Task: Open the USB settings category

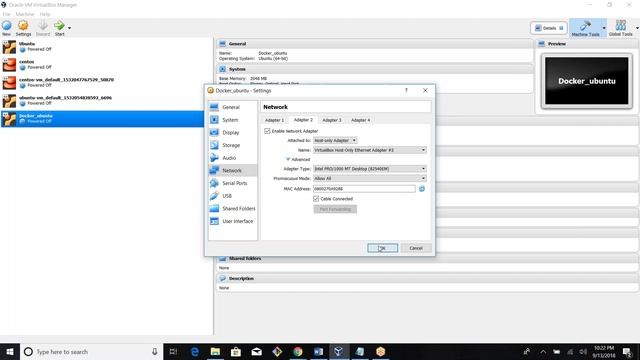Action: (x=233, y=196)
